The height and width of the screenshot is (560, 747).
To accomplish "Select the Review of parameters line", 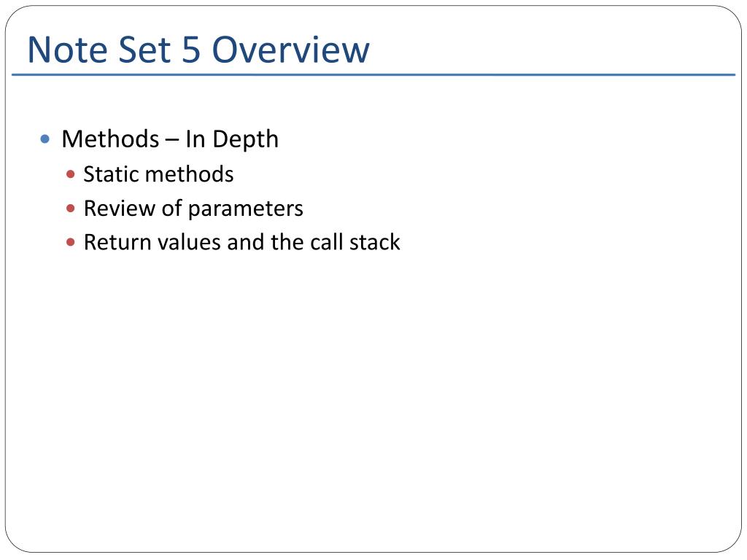I will [193, 209].
